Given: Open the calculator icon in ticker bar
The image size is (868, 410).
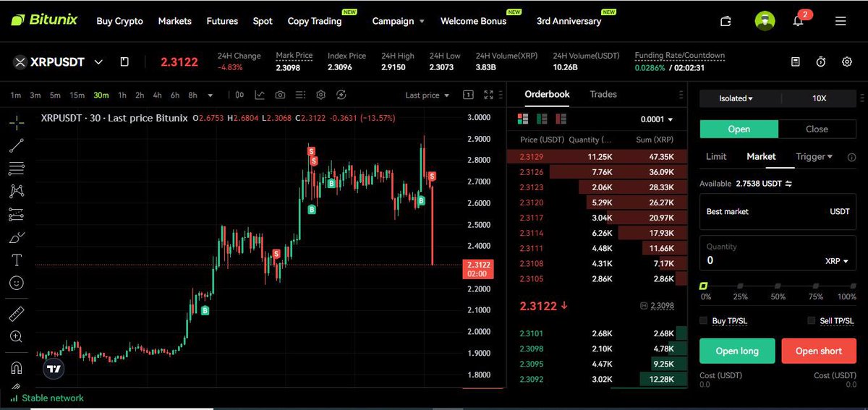Looking at the screenshot, I should point(796,62).
